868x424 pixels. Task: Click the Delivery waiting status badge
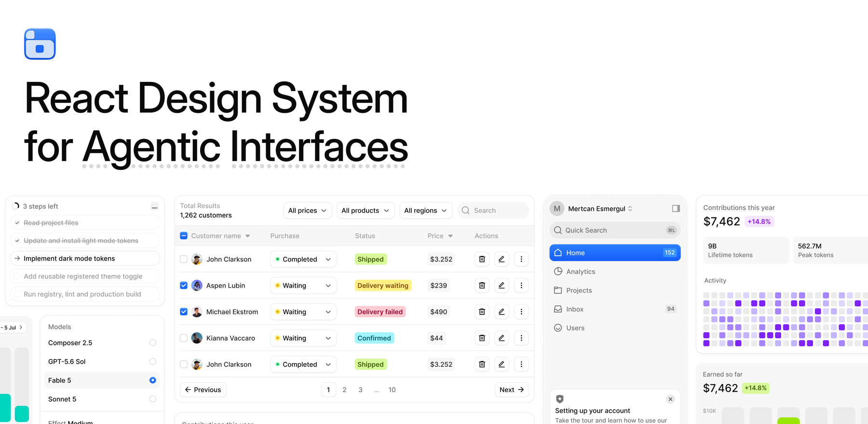pyautogui.click(x=383, y=286)
